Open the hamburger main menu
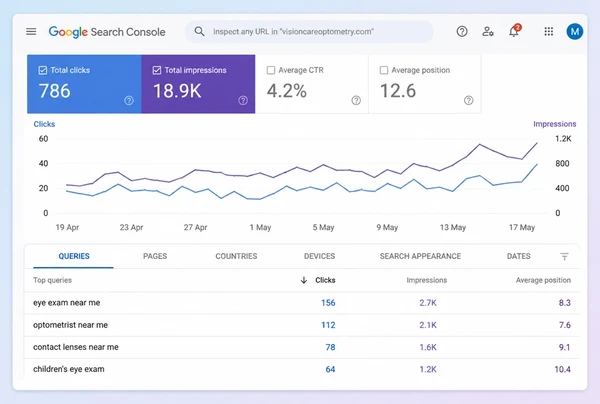Screen dimensions: 600x404 coord(31,32)
